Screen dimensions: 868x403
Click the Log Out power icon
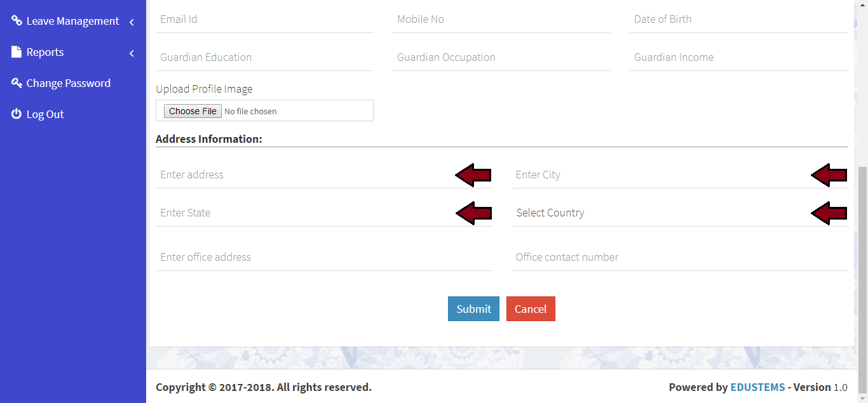click(17, 114)
